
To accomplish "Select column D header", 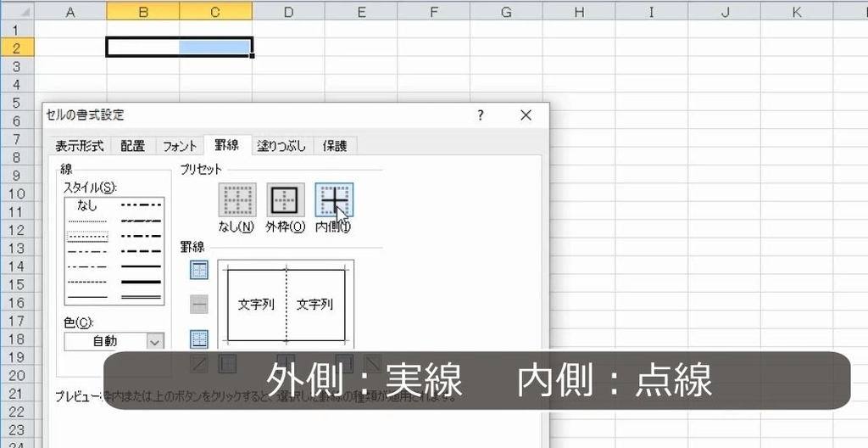I will [288, 12].
